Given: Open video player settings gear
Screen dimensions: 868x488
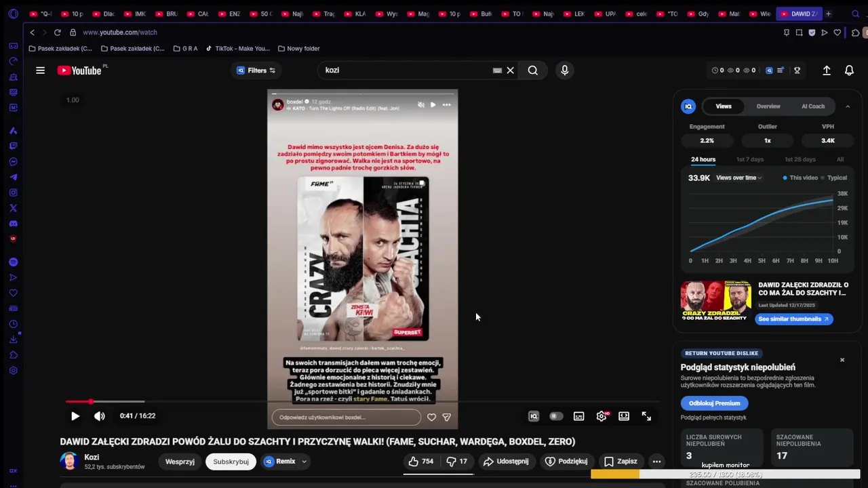Looking at the screenshot, I should [x=601, y=416].
